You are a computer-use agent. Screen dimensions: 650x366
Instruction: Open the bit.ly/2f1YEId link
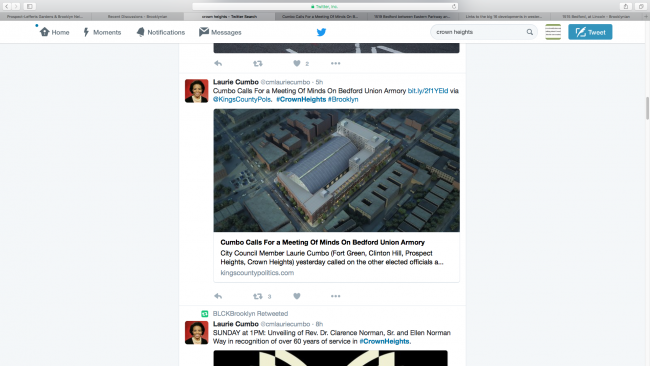coord(428,91)
